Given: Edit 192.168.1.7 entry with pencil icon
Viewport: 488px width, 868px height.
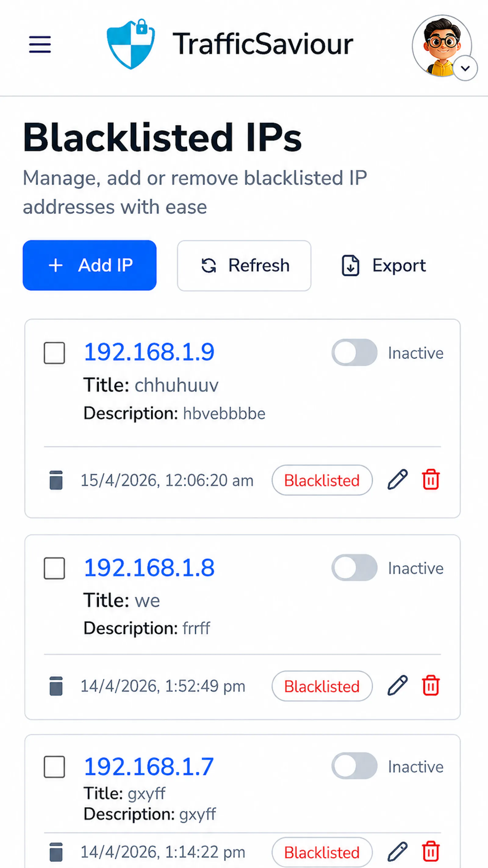Looking at the screenshot, I should tap(397, 852).
